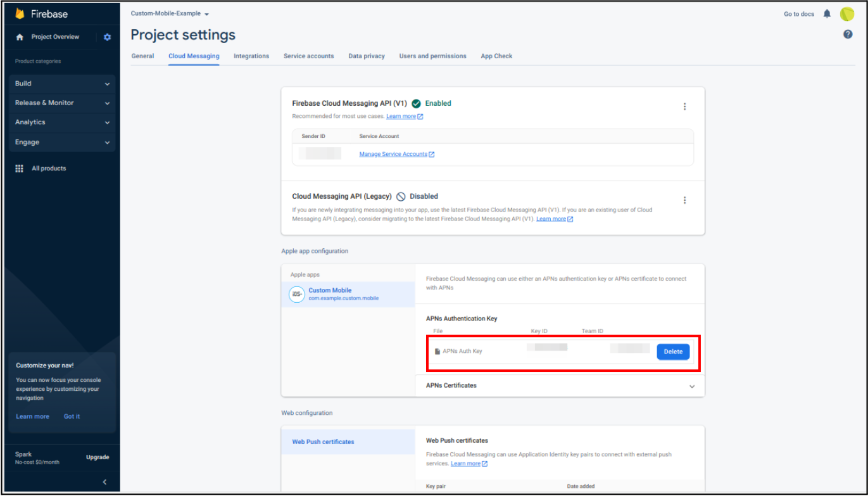Click com.example.custom.mobile bundle ID

pyautogui.click(x=344, y=298)
